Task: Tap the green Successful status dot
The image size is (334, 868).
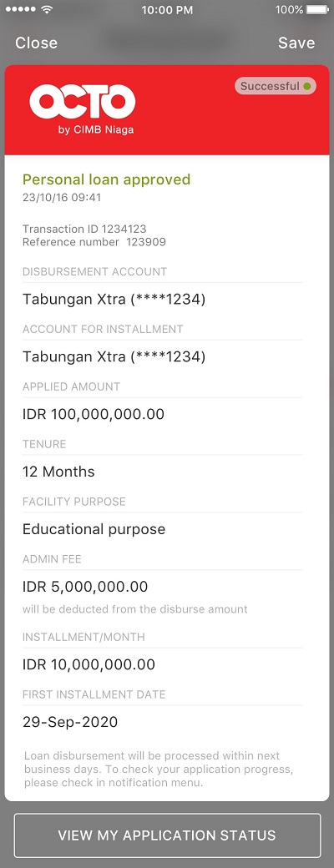Action: click(x=306, y=86)
